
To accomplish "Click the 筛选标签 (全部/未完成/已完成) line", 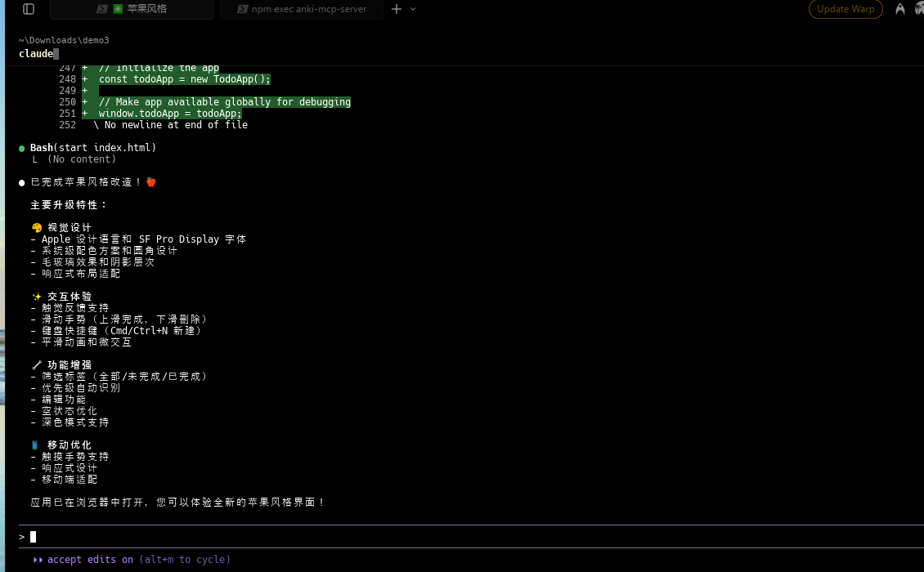I will 121,377.
